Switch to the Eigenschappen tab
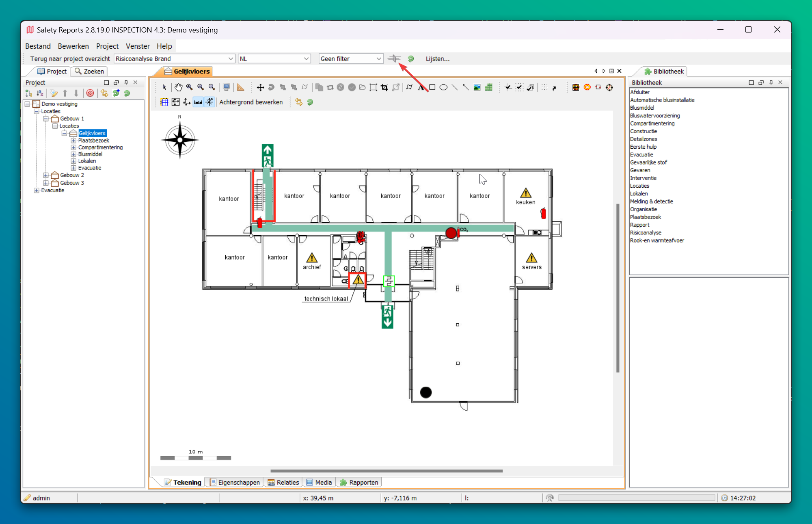 tap(235, 482)
